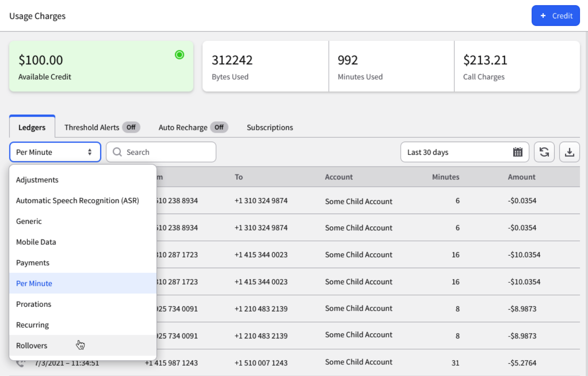Click the Minutes column header

tap(445, 177)
